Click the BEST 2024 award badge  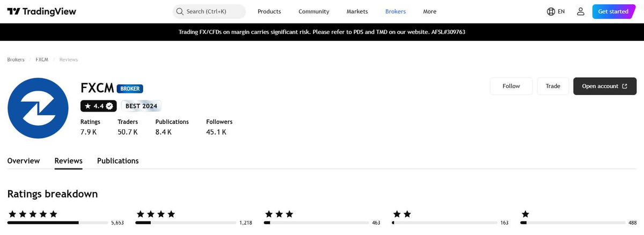click(141, 106)
